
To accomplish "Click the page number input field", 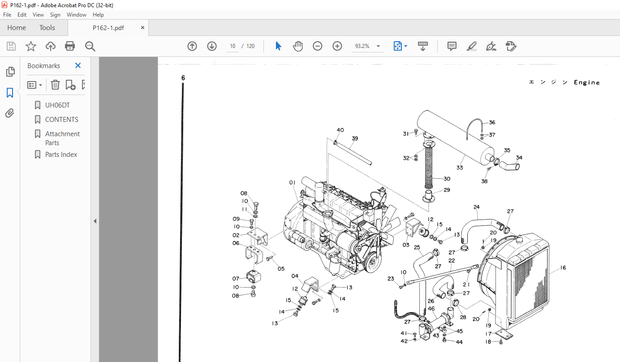I will click(232, 46).
